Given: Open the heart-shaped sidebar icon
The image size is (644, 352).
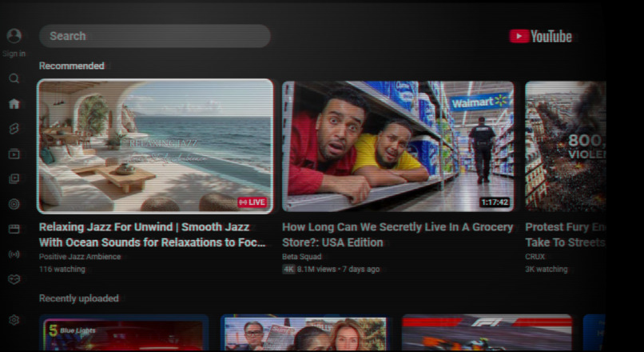Looking at the screenshot, I should (14, 279).
